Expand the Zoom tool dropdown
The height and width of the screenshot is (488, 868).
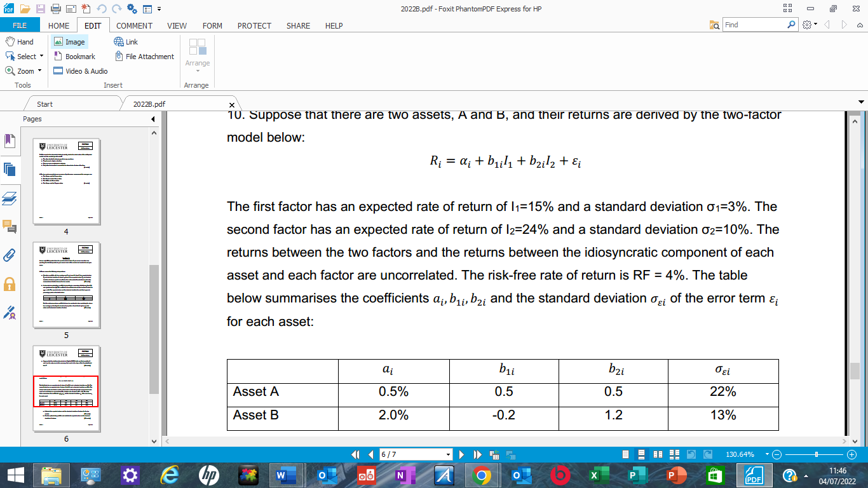tap(39, 71)
